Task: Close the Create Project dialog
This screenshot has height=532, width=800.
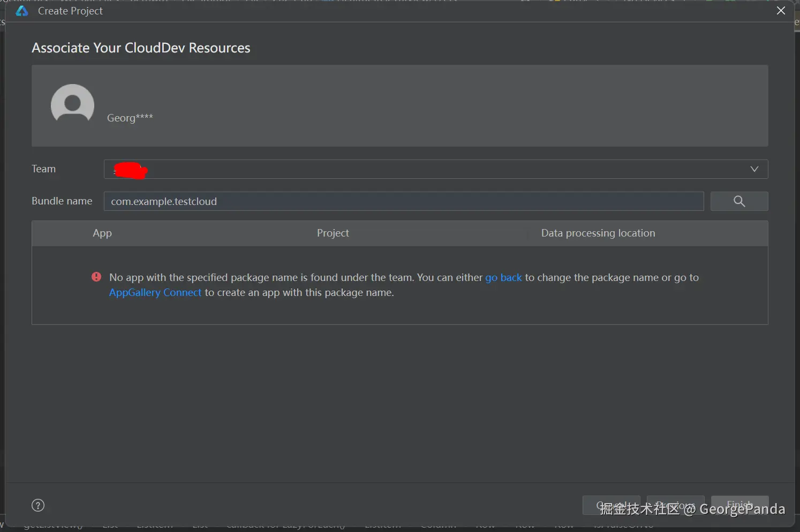Action: click(x=781, y=11)
